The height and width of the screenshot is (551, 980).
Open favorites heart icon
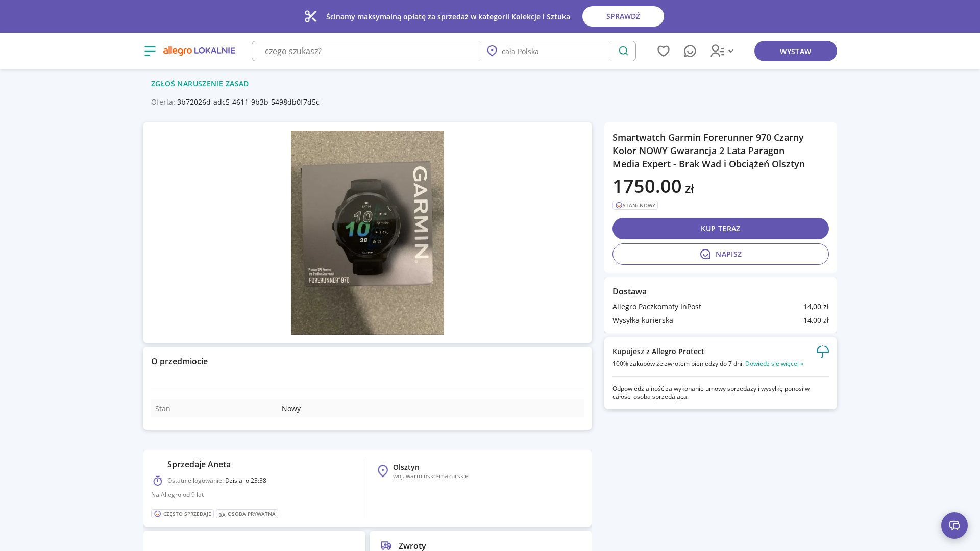pos(664,51)
